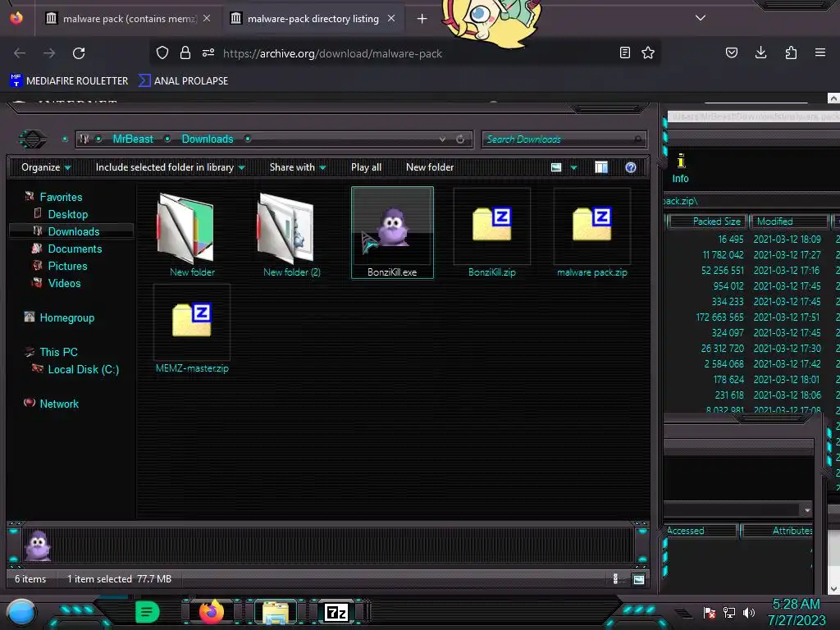The image size is (840, 630).
Task: Select This PC in the navigation pane
Action: pos(58,352)
